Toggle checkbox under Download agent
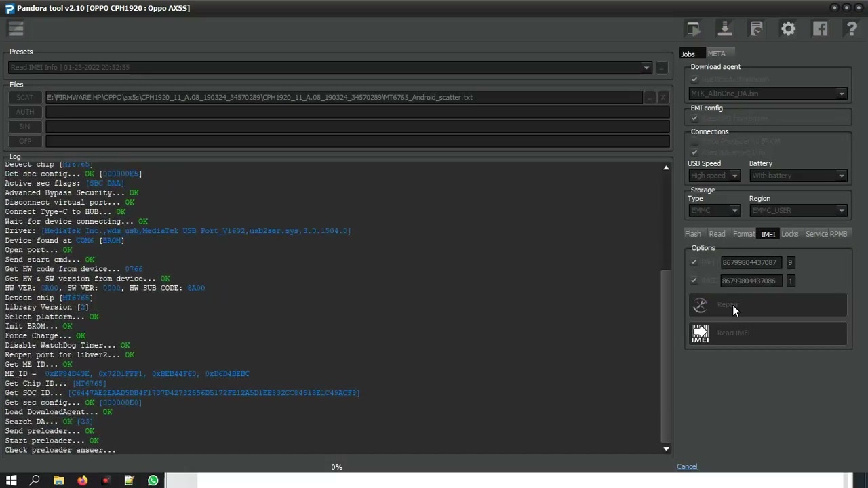 694,79
